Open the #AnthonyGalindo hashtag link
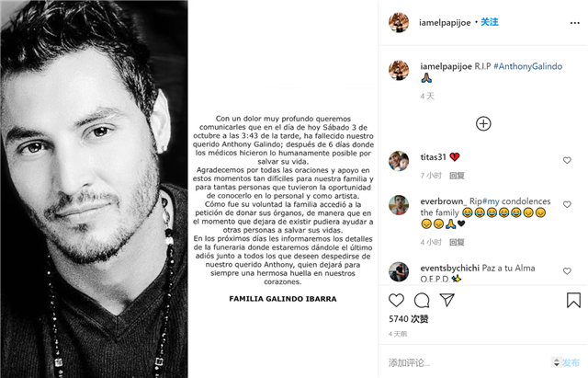The image size is (588, 378). pyautogui.click(x=528, y=66)
